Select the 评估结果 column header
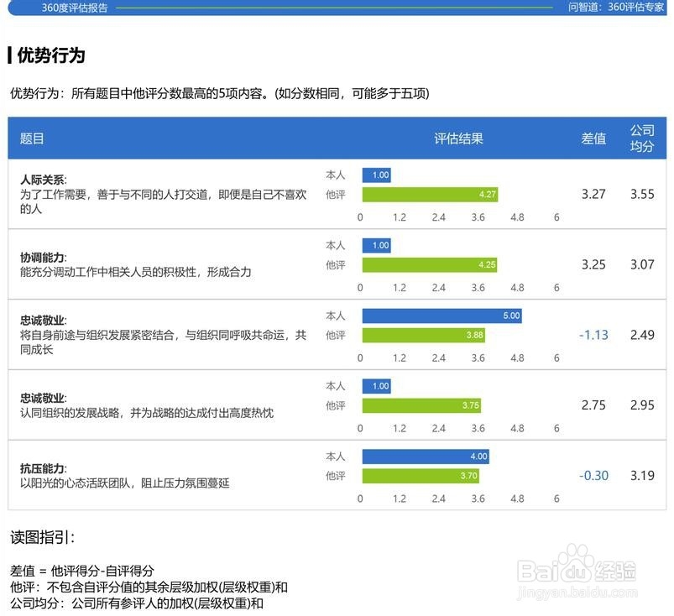Image resolution: width=674 pixels, height=616 pixels. (x=457, y=138)
